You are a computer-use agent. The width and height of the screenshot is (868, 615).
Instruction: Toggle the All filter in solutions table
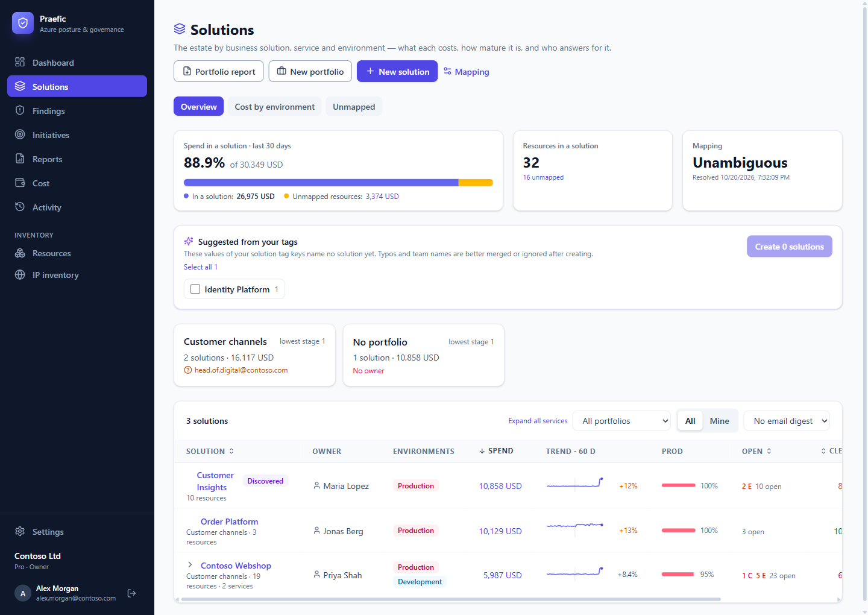pyautogui.click(x=690, y=421)
